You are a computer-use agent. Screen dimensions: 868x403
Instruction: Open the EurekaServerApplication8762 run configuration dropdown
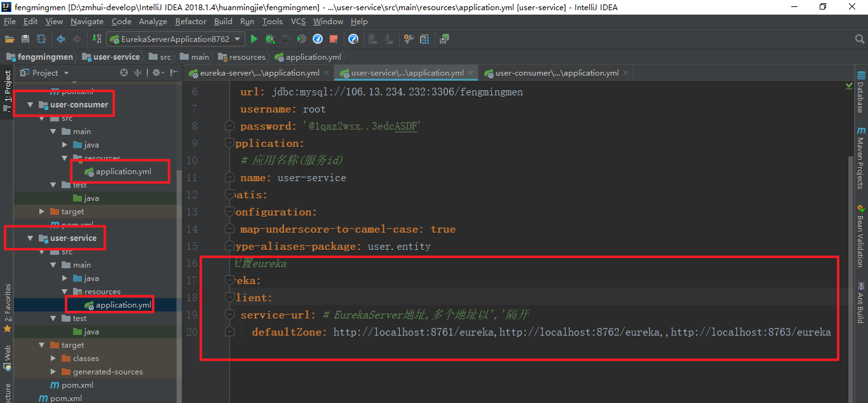[175, 39]
